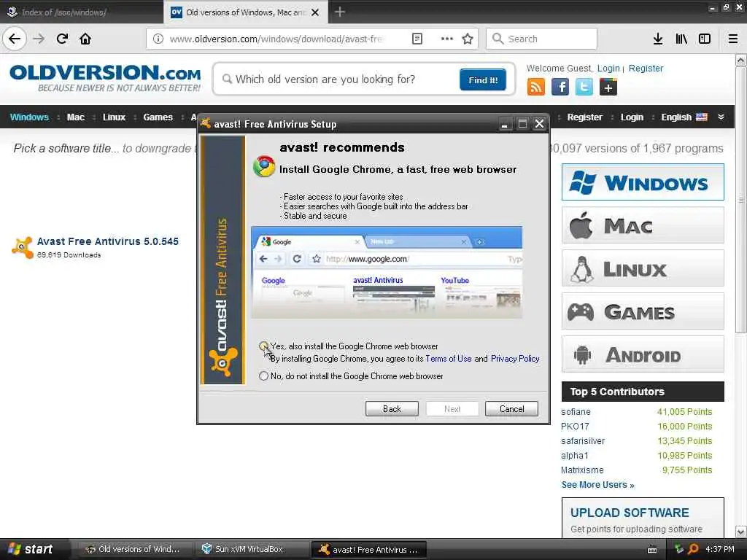Open the Avast Free Antivirus 5.0.545 link
The image size is (747, 560).
tap(108, 241)
